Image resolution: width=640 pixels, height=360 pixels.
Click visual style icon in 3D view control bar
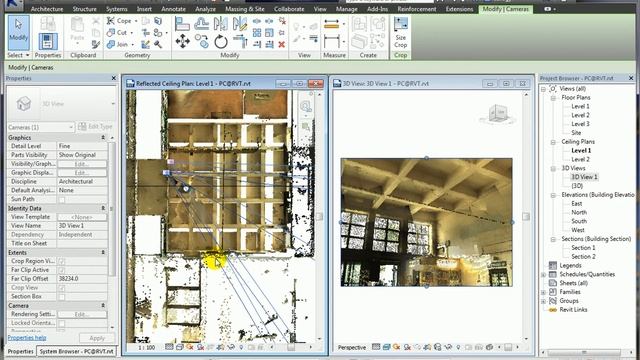pyautogui.click(x=387, y=347)
